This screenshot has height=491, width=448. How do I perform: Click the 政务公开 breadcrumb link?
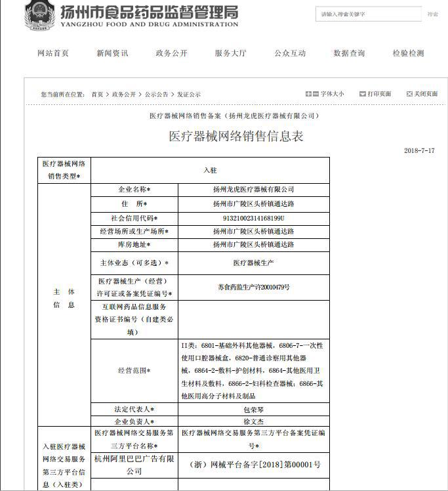click(x=124, y=95)
